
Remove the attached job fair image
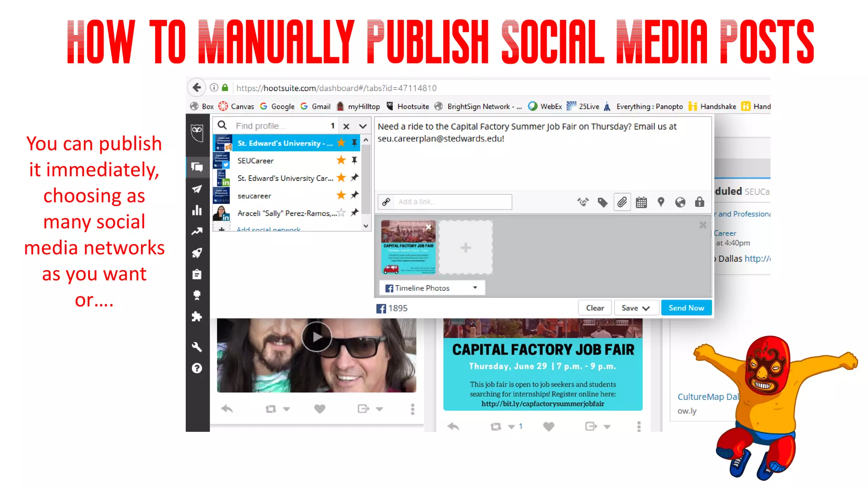click(428, 227)
